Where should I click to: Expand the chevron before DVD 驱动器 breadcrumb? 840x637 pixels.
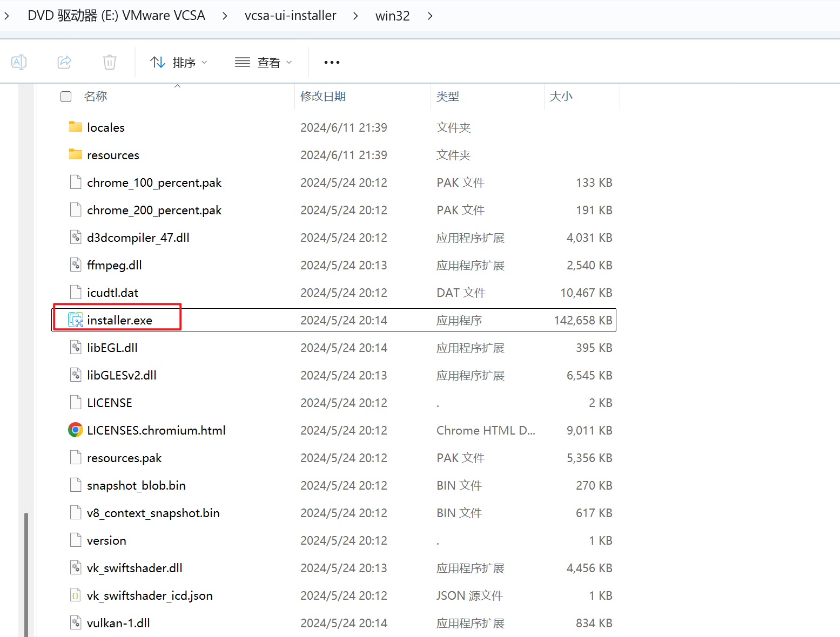point(6,16)
